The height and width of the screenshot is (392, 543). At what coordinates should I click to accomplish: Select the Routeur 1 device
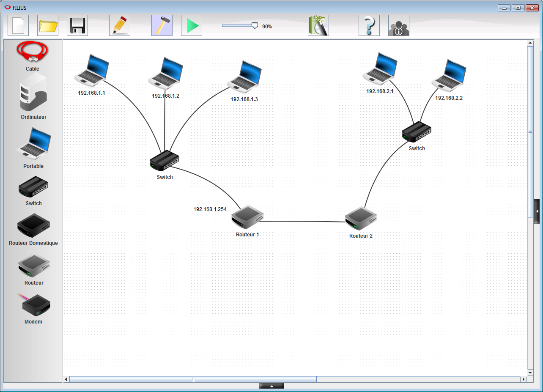[247, 217]
